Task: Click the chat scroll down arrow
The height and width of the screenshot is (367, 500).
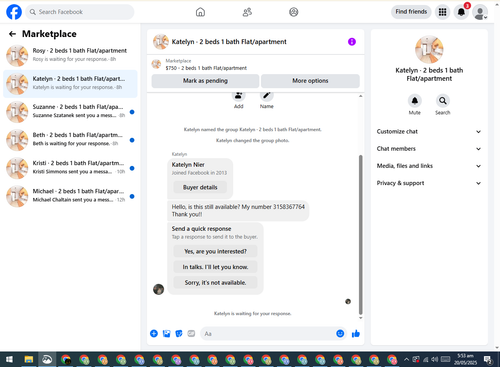Action: 360,318
